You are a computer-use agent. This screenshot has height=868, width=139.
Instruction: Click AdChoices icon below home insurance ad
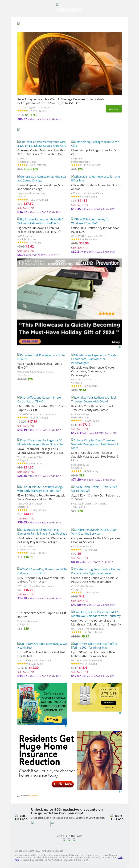tap(120, 792)
